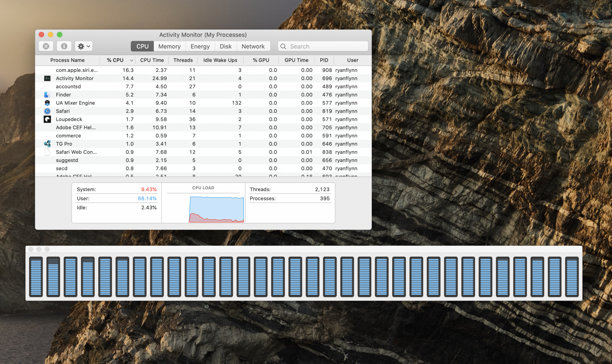Select the accountsd process row
The width and height of the screenshot is (612, 364).
pos(203,87)
